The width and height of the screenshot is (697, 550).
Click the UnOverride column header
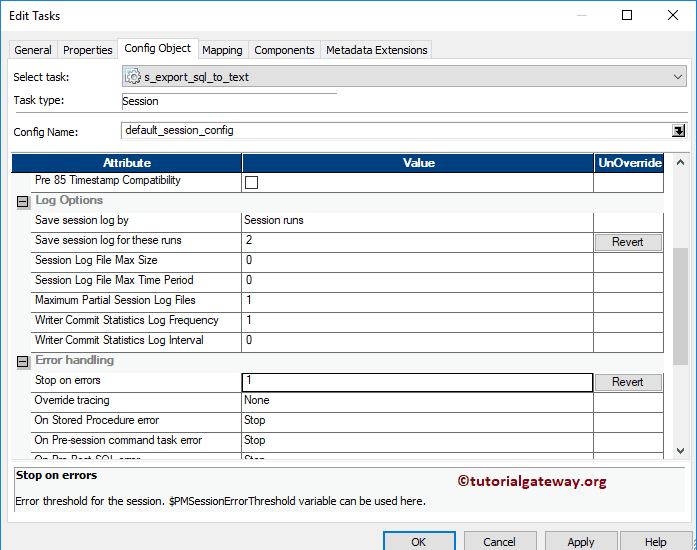629,163
